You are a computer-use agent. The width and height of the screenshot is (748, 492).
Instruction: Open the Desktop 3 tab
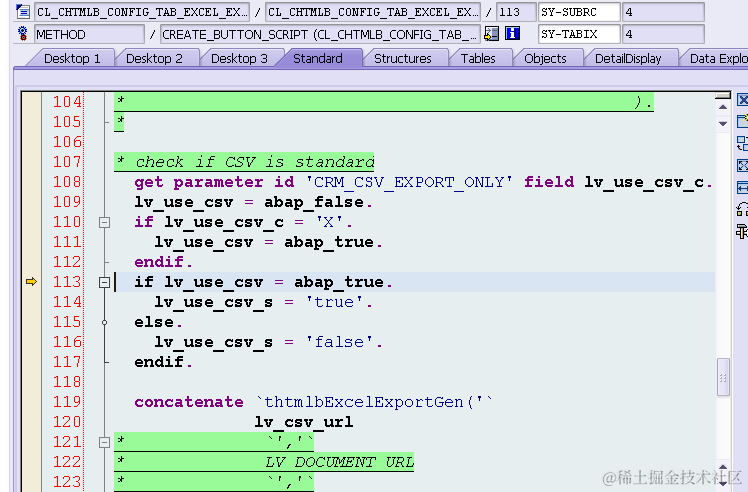[x=239, y=58]
